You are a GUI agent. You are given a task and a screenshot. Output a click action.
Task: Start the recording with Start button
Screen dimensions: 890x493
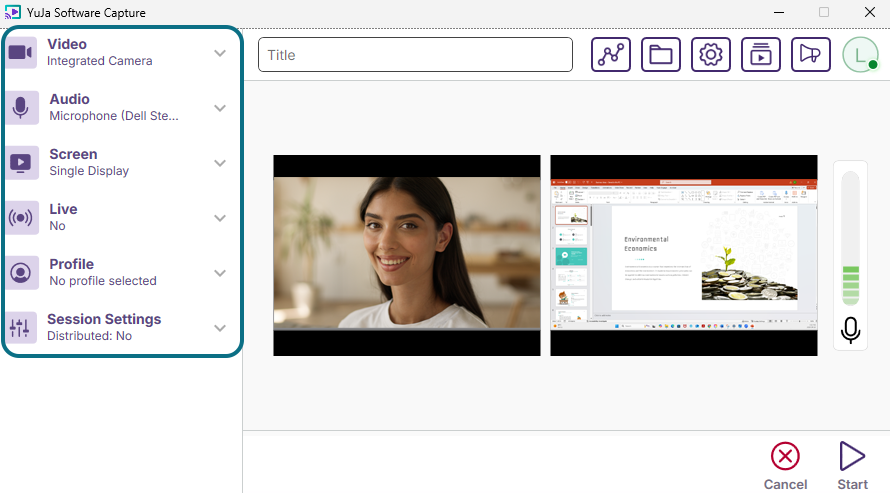[852, 466]
